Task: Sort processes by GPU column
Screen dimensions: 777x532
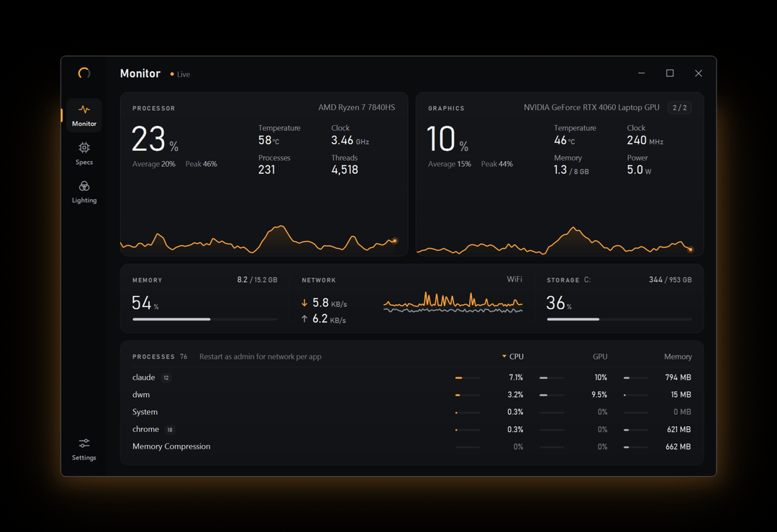Action: (599, 357)
